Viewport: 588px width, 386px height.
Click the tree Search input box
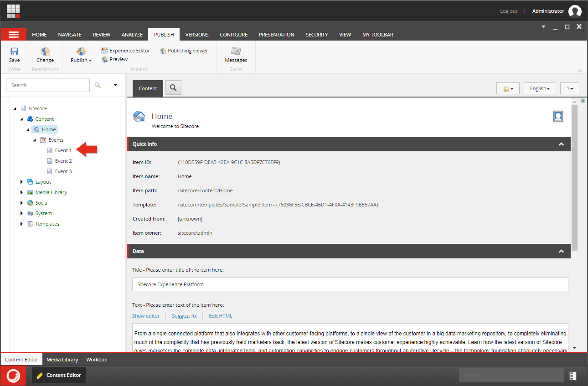pyautogui.click(x=48, y=85)
